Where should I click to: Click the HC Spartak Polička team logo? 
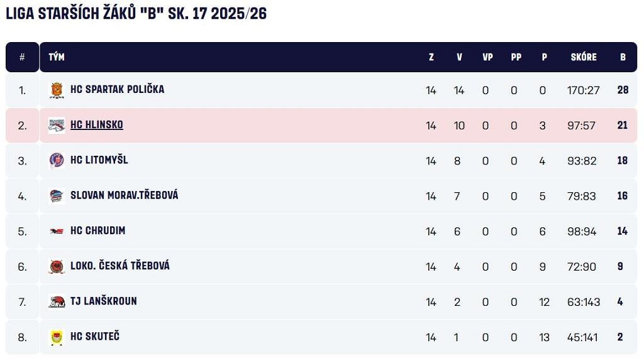pyautogui.click(x=57, y=90)
